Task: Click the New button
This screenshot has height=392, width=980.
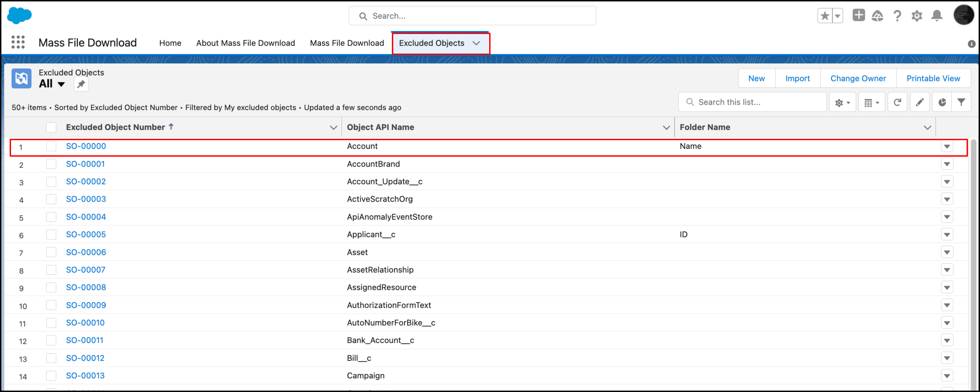Action: pos(756,78)
